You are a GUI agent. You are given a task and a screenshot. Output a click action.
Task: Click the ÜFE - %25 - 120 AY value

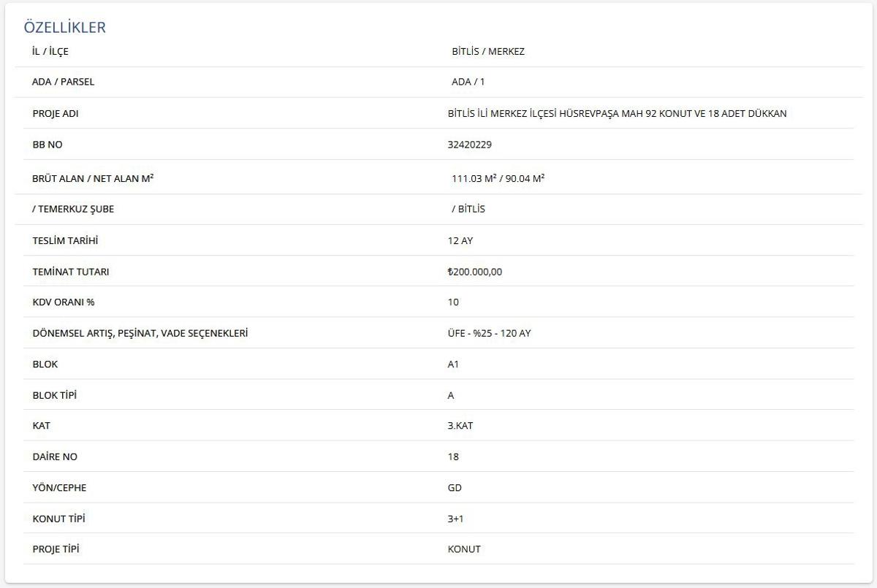[489, 333]
